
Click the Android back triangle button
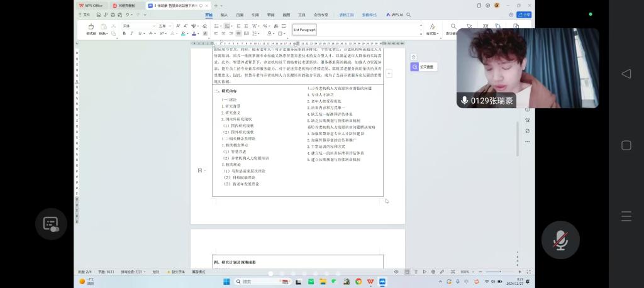[x=626, y=74]
